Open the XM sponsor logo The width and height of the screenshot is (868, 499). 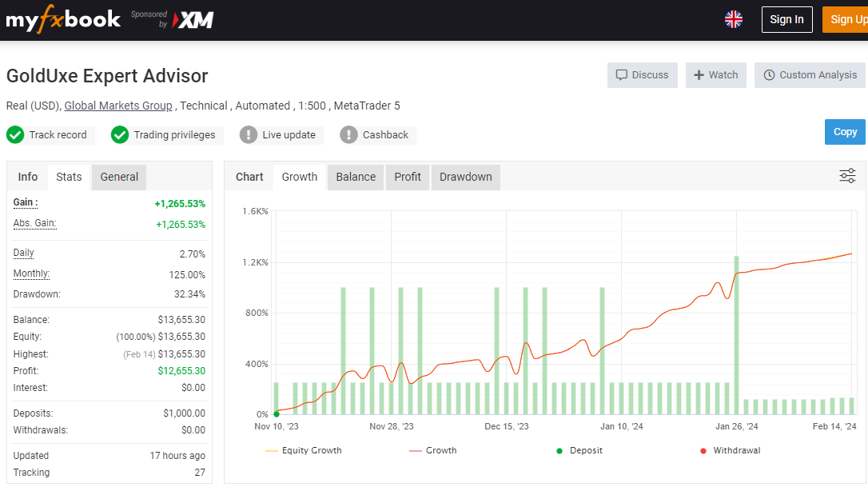point(193,20)
